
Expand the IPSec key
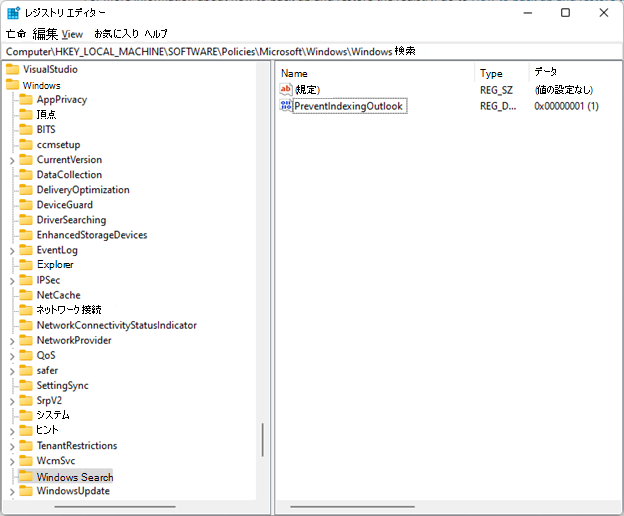(12, 281)
